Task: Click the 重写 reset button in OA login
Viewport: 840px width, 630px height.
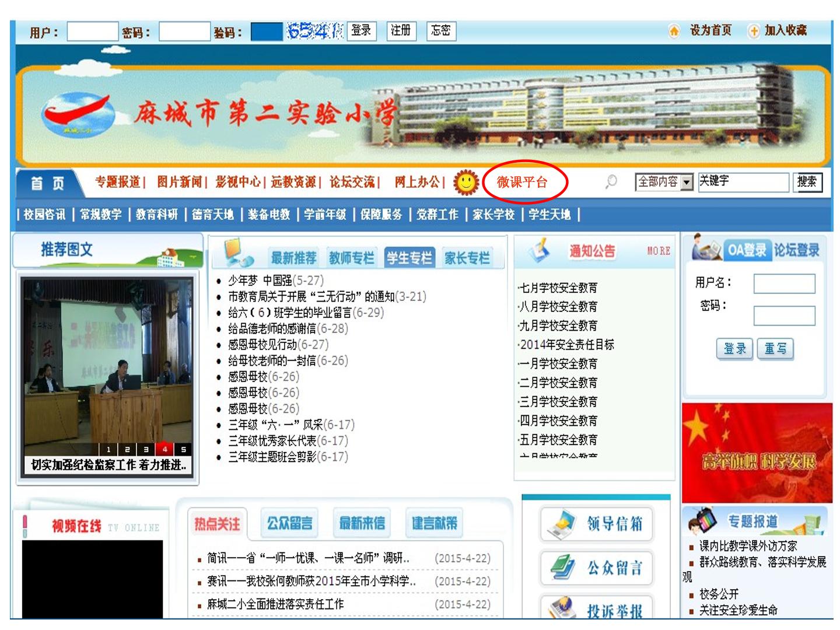Action: click(775, 349)
